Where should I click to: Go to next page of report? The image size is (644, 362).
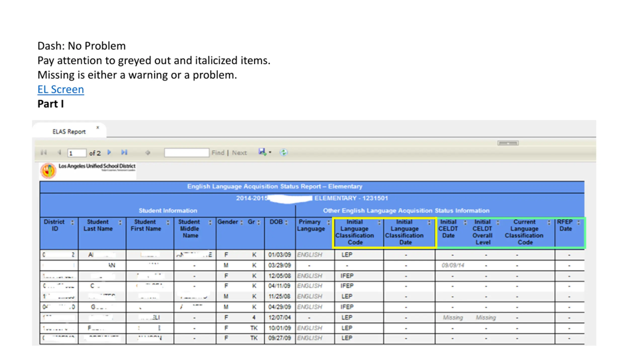click(109, 152)
